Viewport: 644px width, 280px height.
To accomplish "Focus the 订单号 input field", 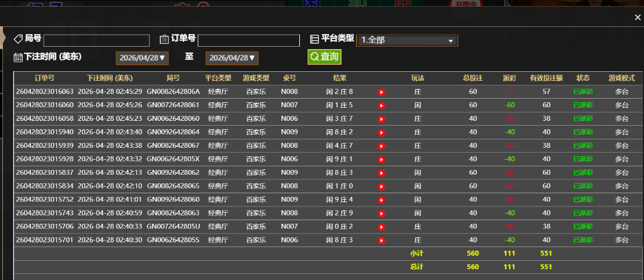I will (249, 41).
